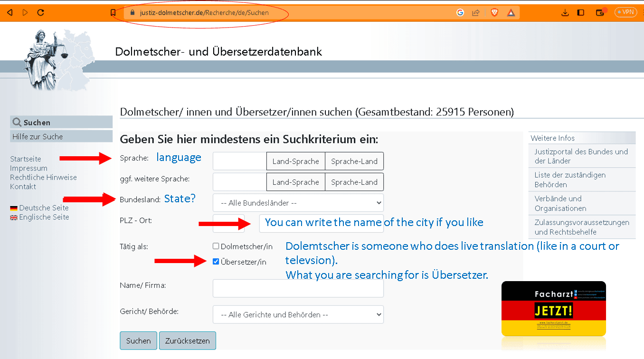Reload the page with the refresh icon
Viewport: 644px width, 359px height.
(40, 13)
